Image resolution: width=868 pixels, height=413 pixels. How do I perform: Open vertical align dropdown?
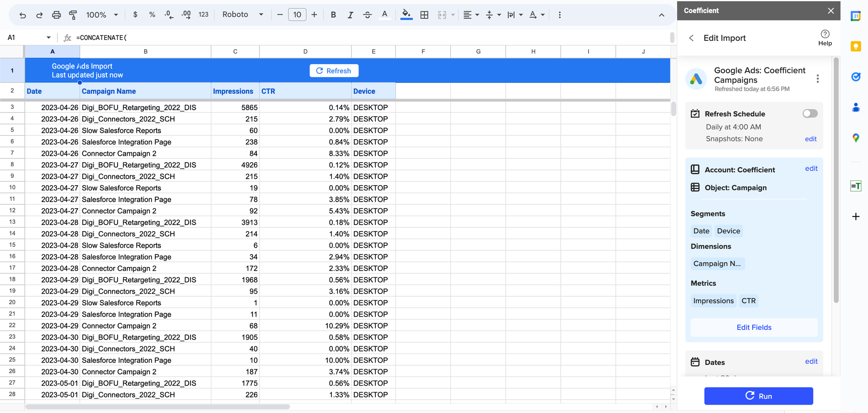pos(493,15)
